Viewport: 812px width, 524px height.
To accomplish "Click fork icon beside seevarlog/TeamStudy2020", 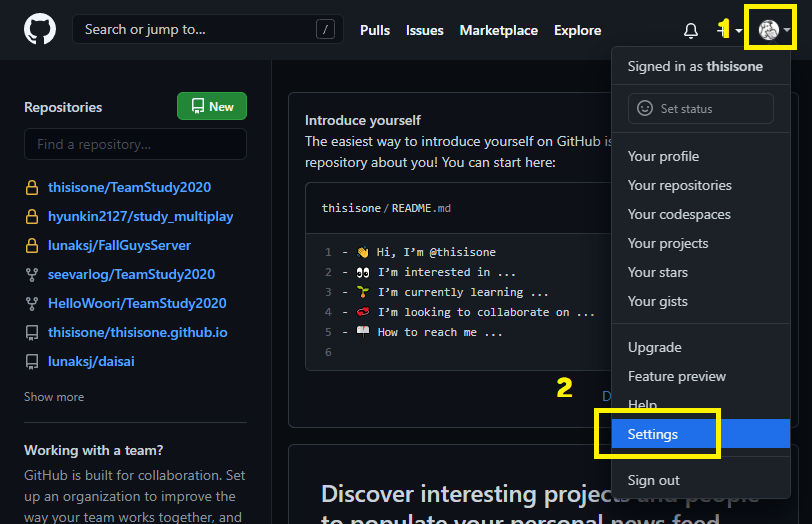I will [x=32, y=274].
